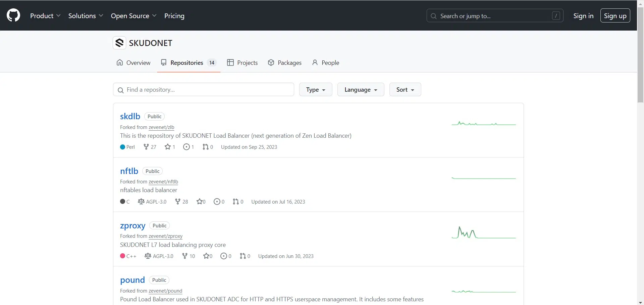
Task: Open the zproxy repository link
Action: click(x=132, y=226)
